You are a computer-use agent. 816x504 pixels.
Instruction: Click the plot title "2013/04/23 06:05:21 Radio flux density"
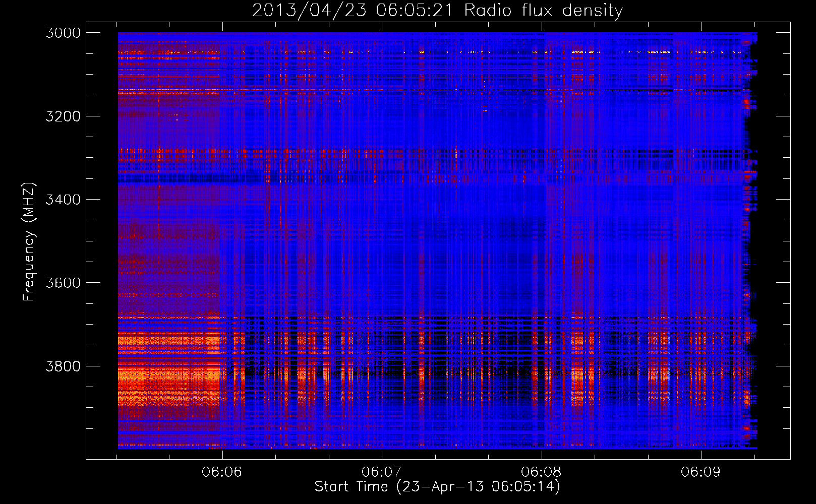[437, 10]
